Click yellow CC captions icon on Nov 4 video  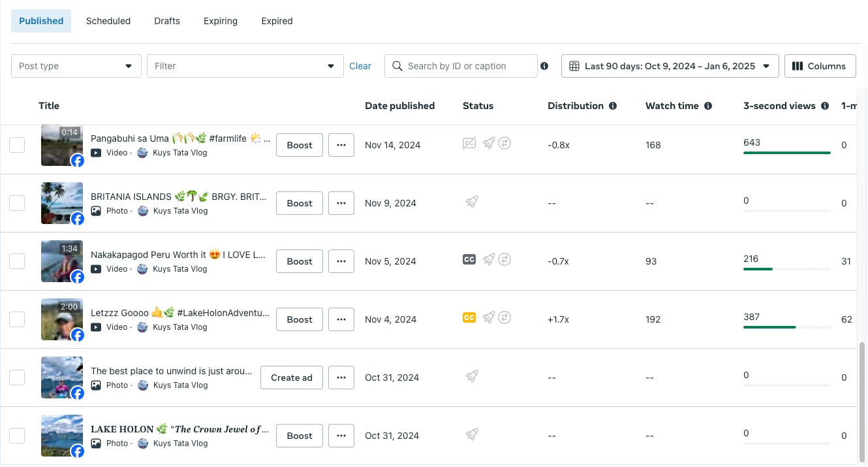[469, 317]
